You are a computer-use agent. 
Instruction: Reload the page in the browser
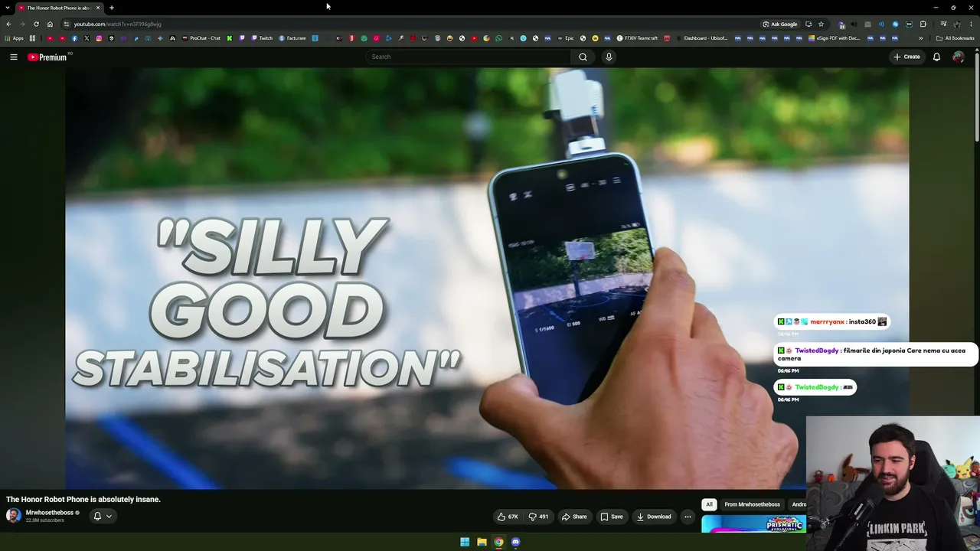(x=36, y=24)
